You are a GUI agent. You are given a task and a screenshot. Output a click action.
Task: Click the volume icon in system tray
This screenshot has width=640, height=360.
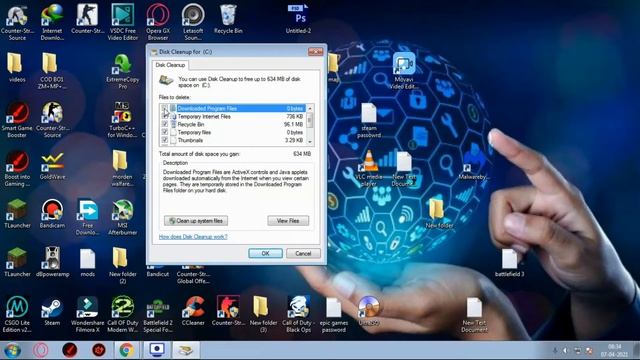565,351
